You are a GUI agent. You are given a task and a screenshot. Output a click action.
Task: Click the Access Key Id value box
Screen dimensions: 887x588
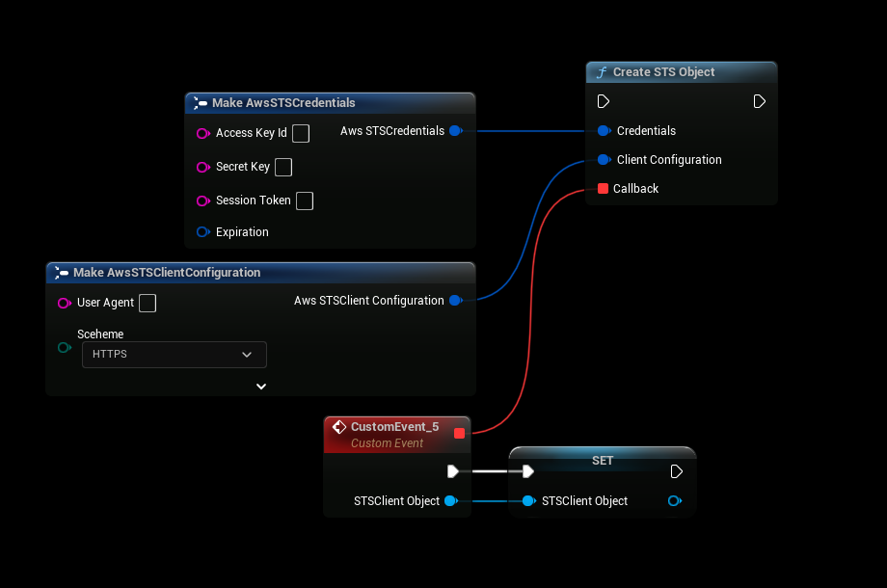(x=301, y=133)
